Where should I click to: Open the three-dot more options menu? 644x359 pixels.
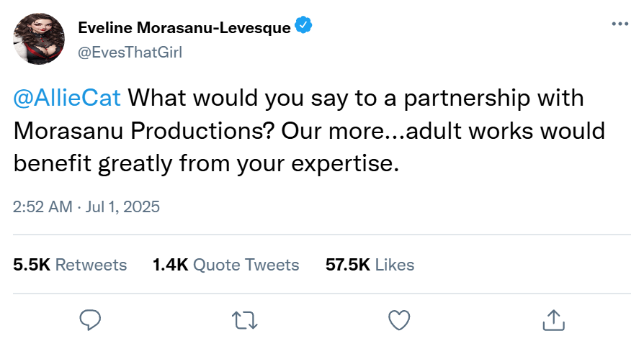[x=620, y=24]
